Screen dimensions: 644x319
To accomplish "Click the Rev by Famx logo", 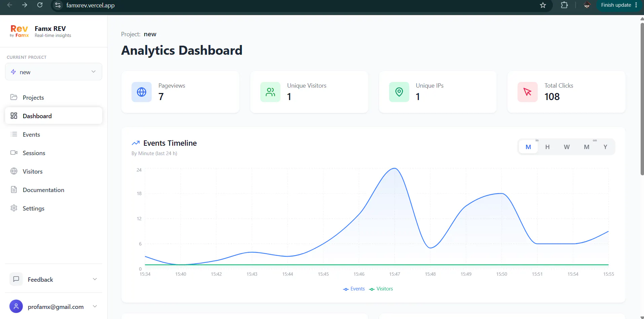I will 19,31.
